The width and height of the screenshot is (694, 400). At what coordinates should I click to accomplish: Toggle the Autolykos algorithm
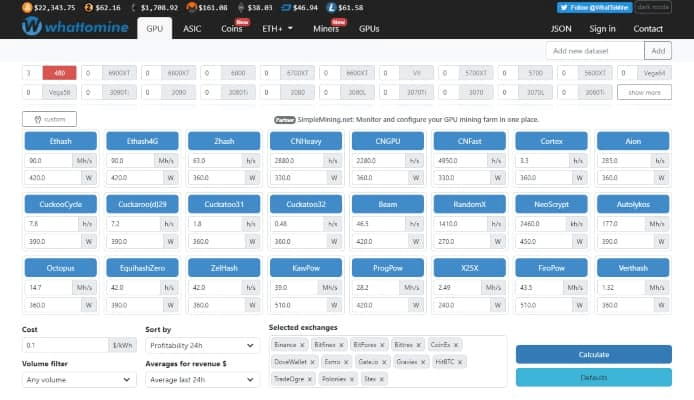coord(633,204)
